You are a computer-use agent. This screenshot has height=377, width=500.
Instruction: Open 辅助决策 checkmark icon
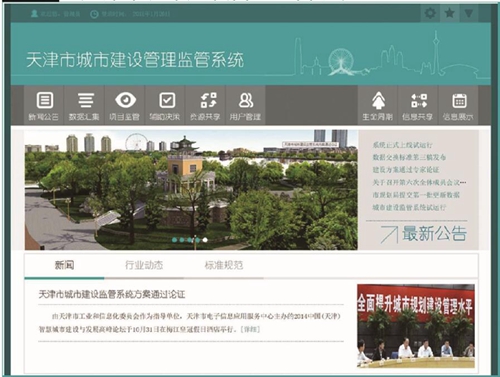point(167,100)
